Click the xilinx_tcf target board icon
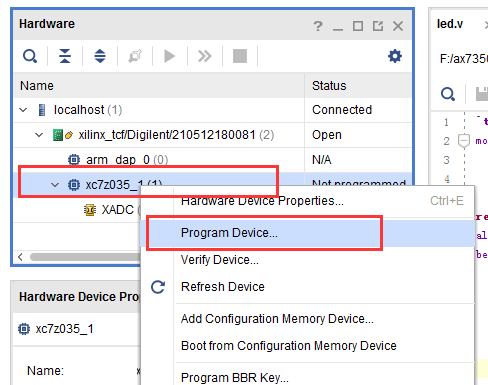This screenshot has height=385, width=488. pos(58,135)
